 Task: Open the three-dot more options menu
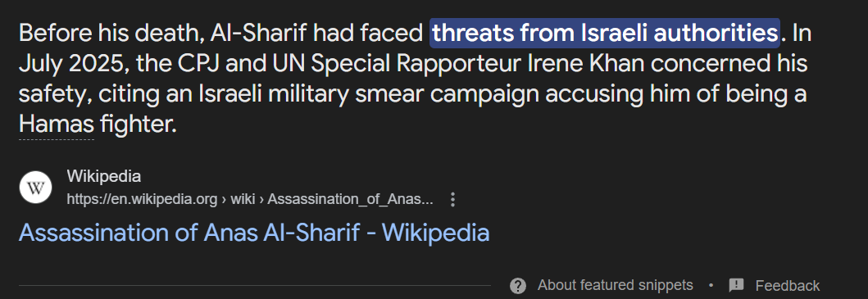(x=452, y=199)
